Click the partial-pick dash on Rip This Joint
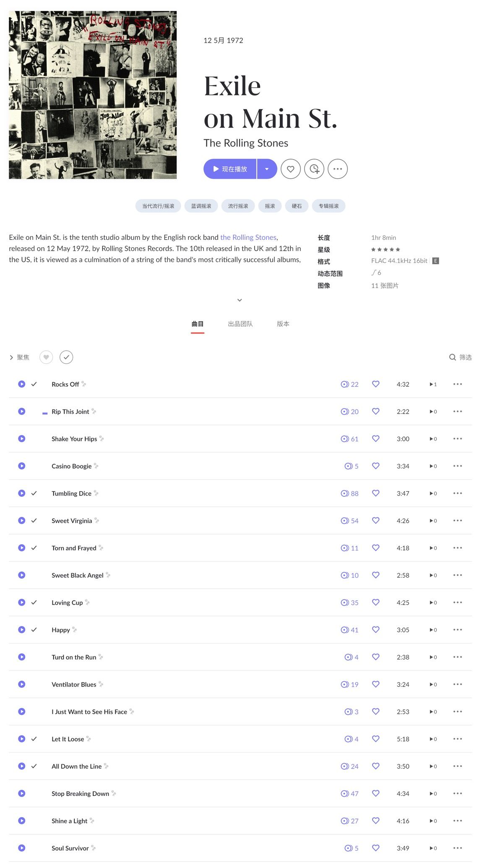The image size is (480, 868). pyautogui.click(x=45, y=413)
